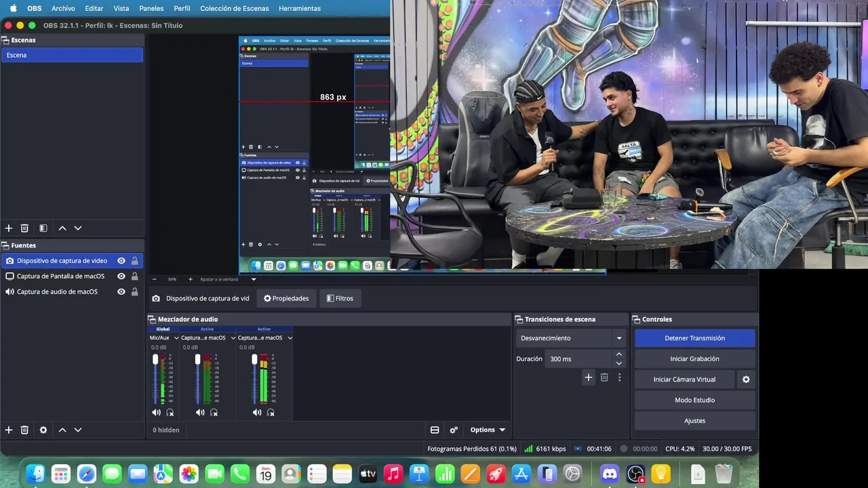Select the Escena scene row
This screenshot has width=868, height=488.
pyautogui.click(x=72, y=55)
